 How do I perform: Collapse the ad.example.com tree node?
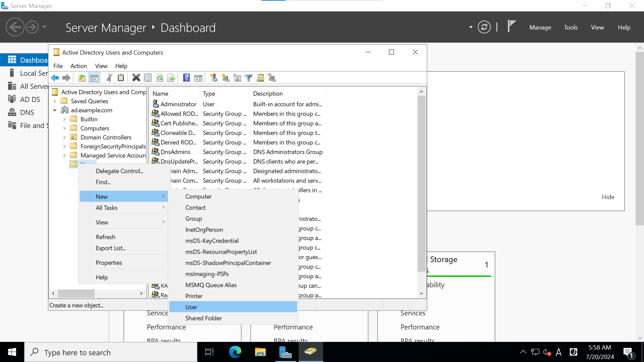tap(55, 110)
